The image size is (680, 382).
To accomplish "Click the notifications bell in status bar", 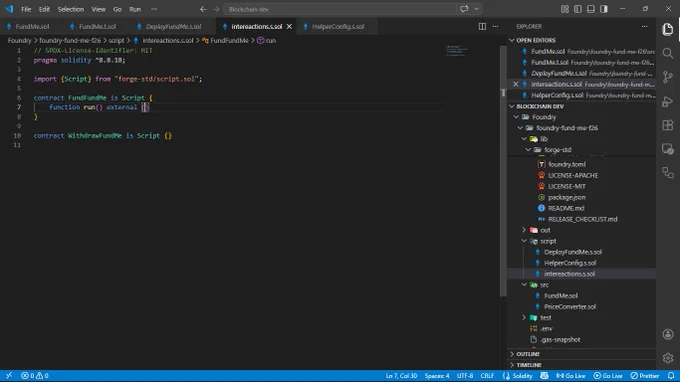I will pyautogui.click(x=671, y=375).
